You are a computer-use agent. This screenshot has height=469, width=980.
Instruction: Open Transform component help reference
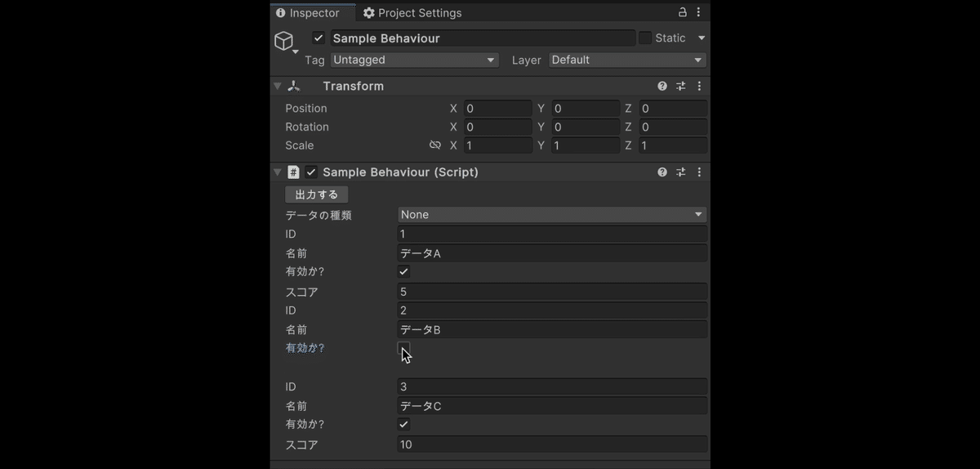[x=662, y=86]
